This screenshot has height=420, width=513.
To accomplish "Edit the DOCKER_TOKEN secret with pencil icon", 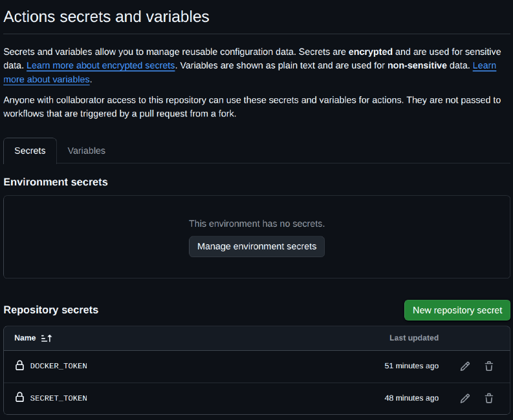I will point(464,366).
